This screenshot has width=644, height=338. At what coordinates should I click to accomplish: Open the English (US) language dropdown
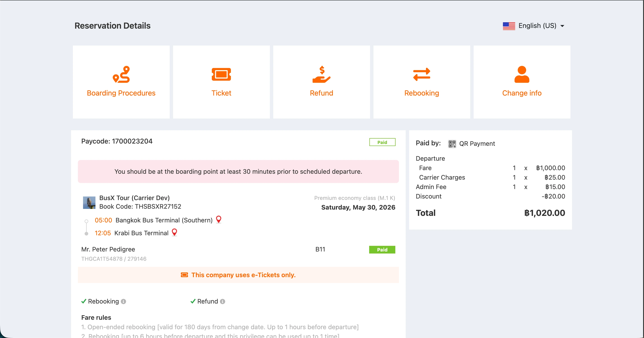tap(533, 26)
